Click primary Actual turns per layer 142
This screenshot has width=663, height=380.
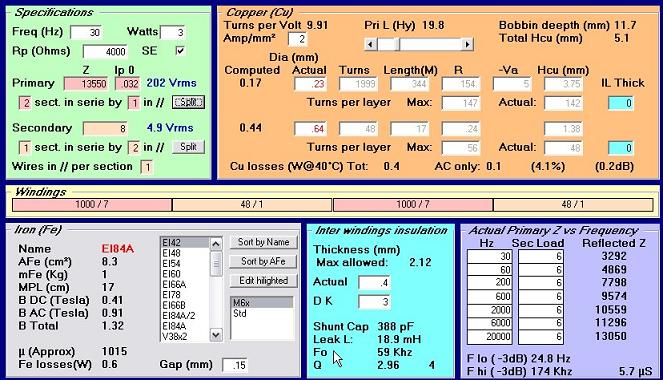click(563, 103)
